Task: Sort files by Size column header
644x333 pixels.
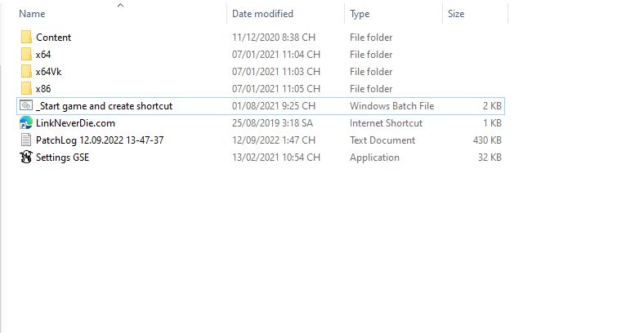Action: click(456, 14)
